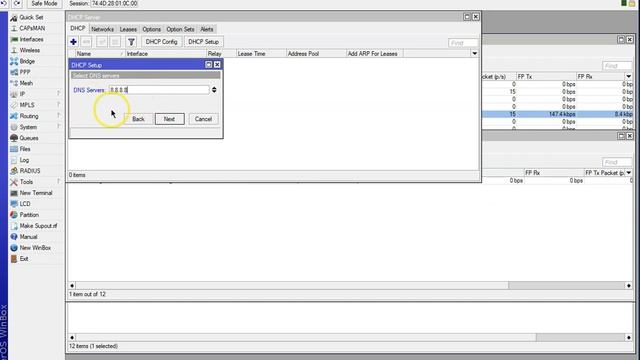Screen dimensions: 640x360
Task: Open column dropdown in DHCP Server list
Action: point(474,53)
